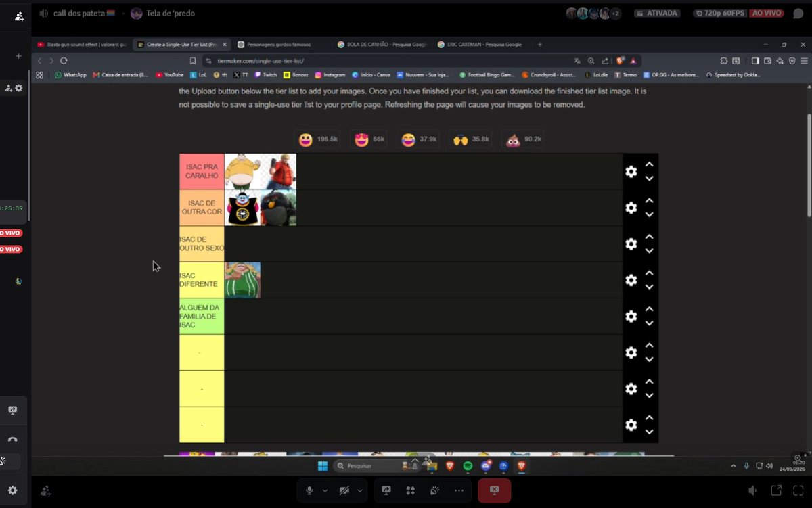Click add friends icon top left
Viewport: 812px width, 508px height.
19,16
